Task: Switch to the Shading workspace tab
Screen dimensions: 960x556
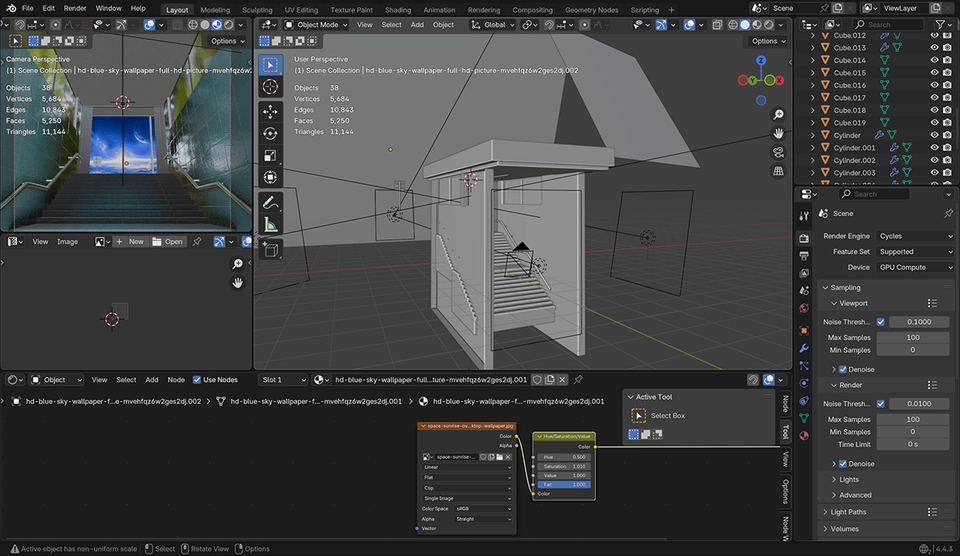Action: (x=398, y=10)
